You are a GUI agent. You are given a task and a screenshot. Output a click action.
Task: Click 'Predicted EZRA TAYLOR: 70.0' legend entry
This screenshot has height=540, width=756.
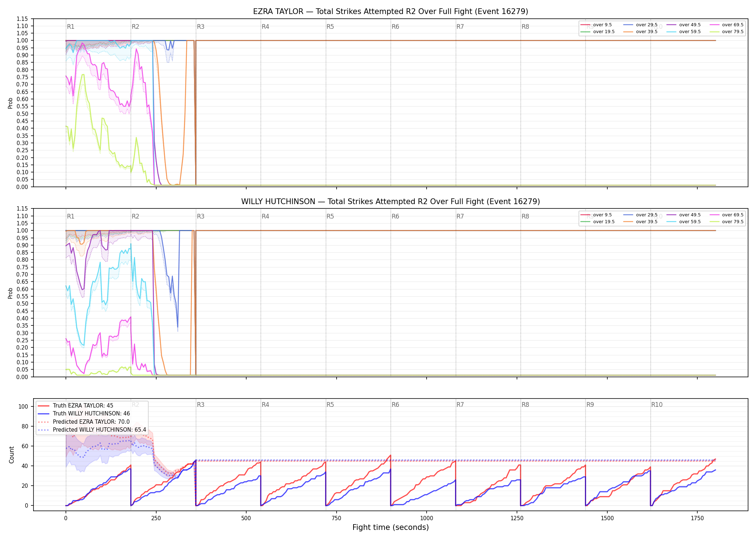click(x=84, y=422)
